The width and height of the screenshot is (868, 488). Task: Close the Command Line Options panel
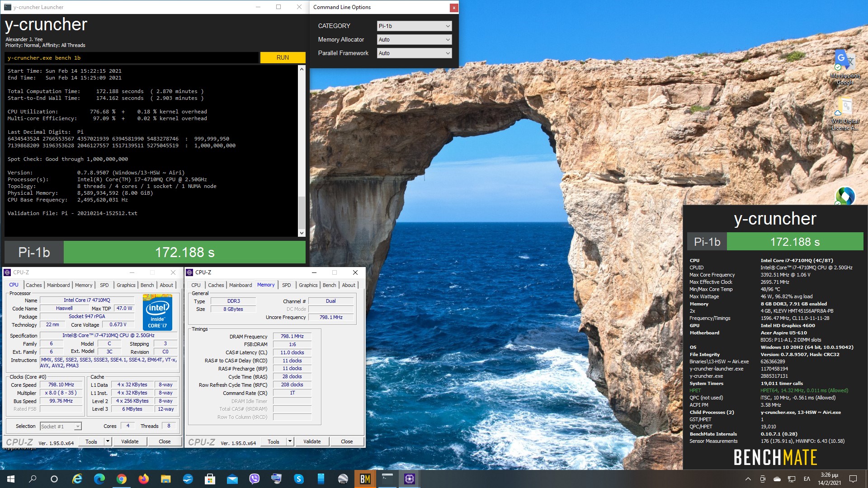[x=453, y=8]
